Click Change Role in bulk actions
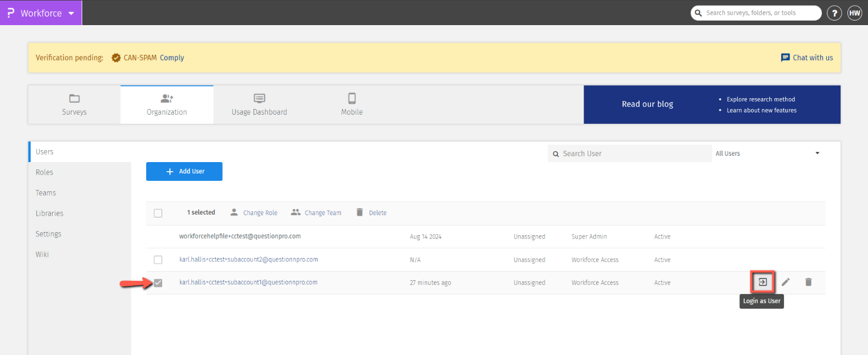The height and width of the screenshot is (355, 868). click(x=254, y=213)
